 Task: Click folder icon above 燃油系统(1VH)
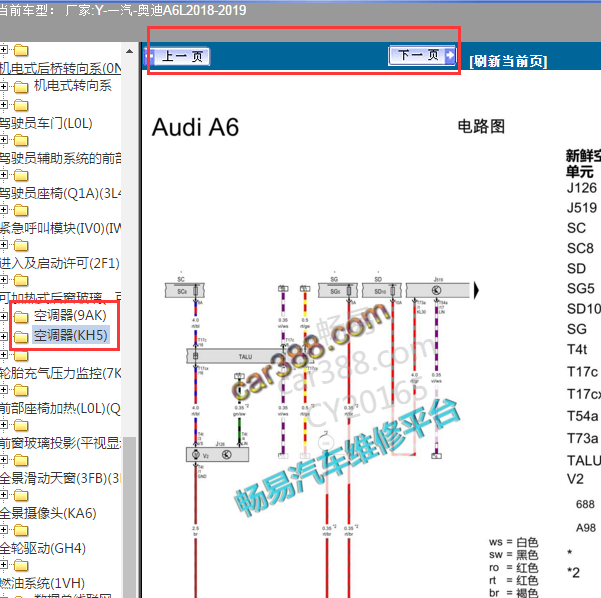[21, 565]
